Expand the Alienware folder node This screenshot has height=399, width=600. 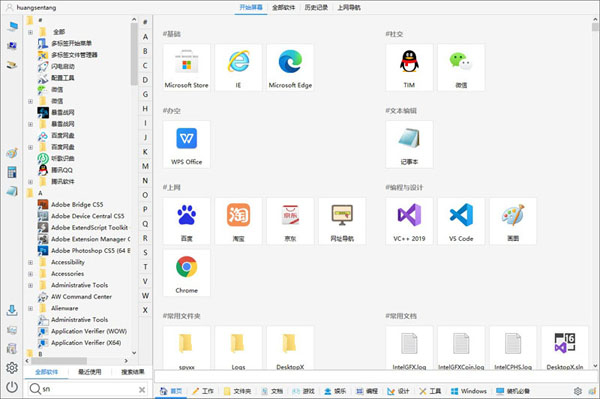(x=30, y=308)
